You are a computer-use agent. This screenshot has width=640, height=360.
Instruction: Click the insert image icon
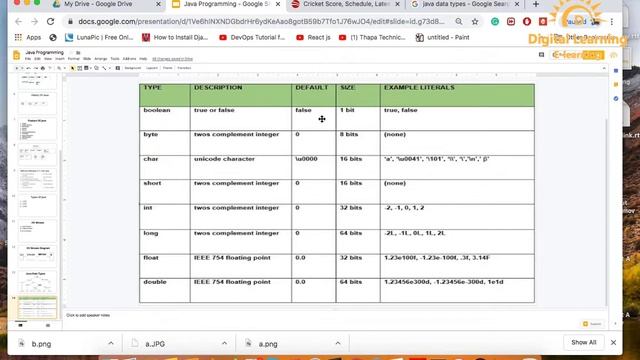[86, 68]
